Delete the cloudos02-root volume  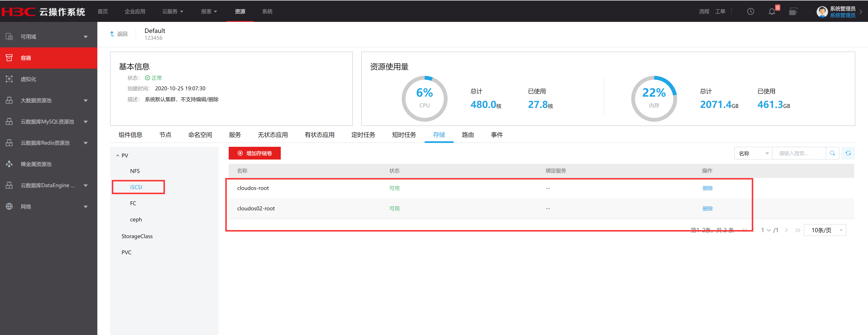[x=707, y=209]
